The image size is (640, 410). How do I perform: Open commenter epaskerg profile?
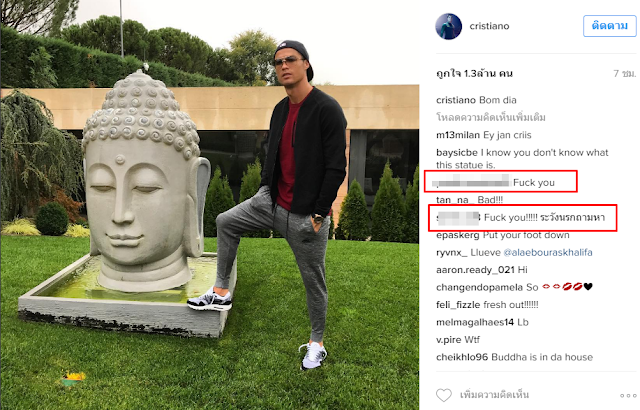pos(458,235)
